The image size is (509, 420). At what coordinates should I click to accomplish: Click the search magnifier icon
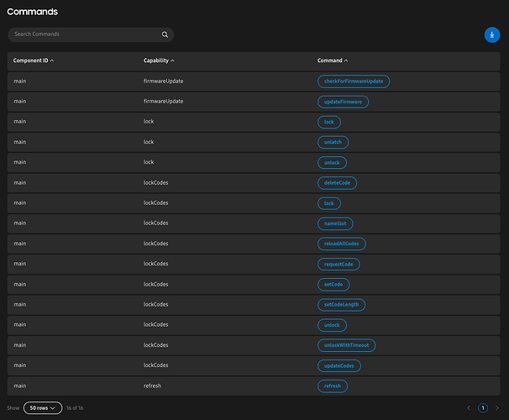click(165, 34)
